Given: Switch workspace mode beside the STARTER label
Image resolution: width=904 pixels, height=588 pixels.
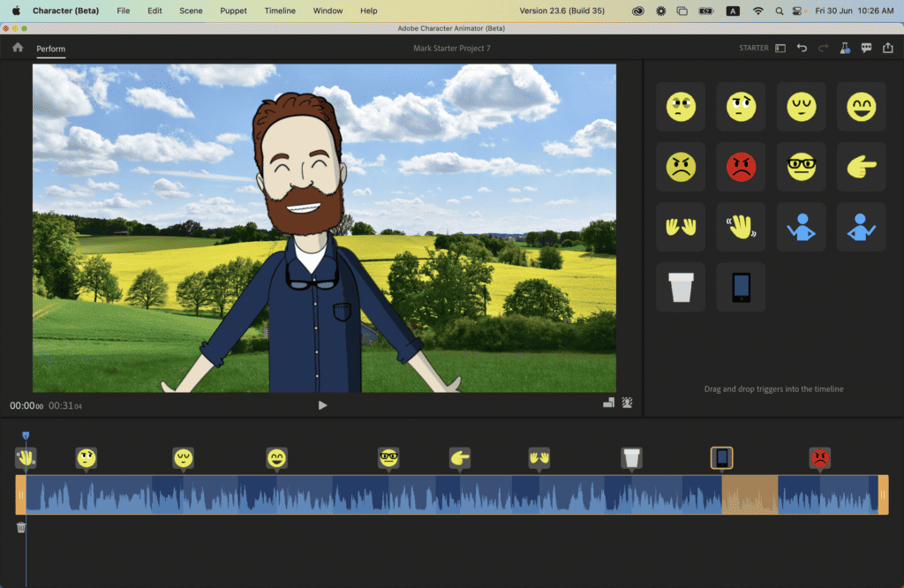Looking at the screenshot, I should click(x=780, y=49).
